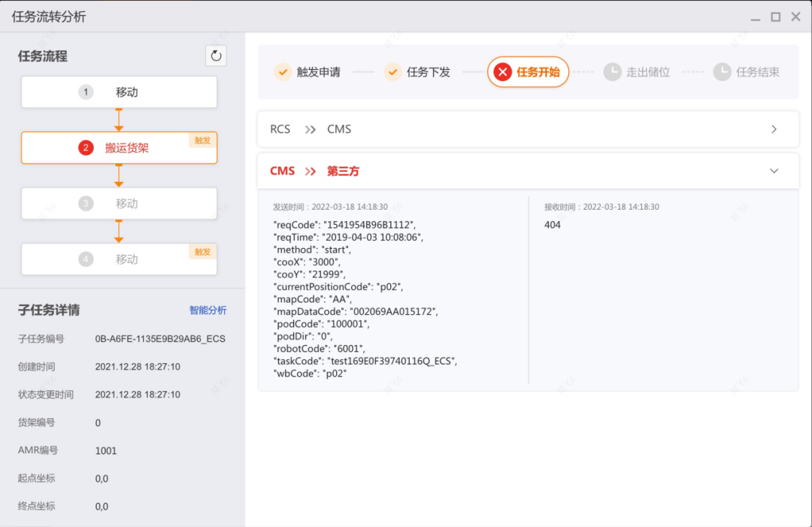
Task: Refresh the 任务流程 panel
Action: pos(216,56)
